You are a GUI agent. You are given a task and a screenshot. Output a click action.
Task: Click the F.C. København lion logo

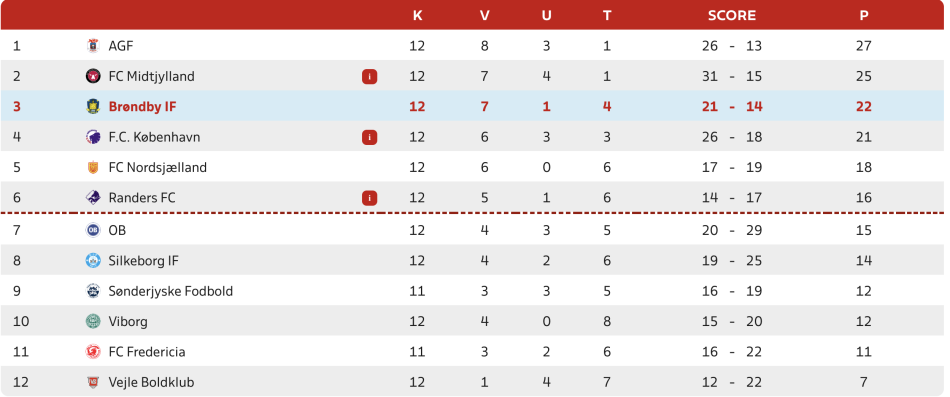[x=92, y=137]
